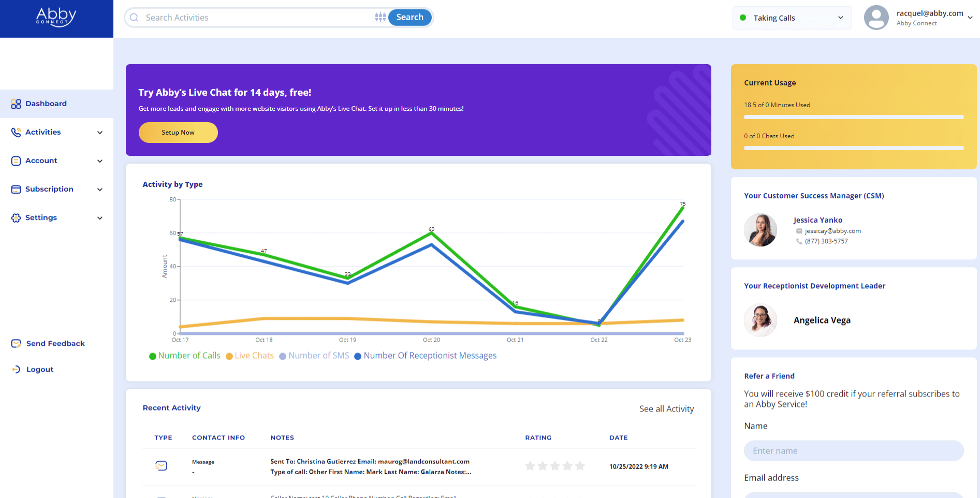Rate the activity with the first star
980x498 pixels.
pos(530,466)
